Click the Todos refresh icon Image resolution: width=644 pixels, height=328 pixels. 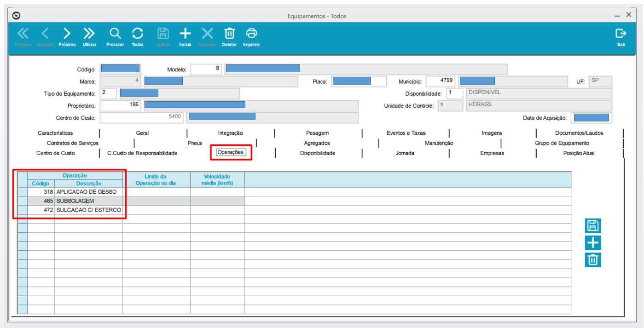(138, 34)
